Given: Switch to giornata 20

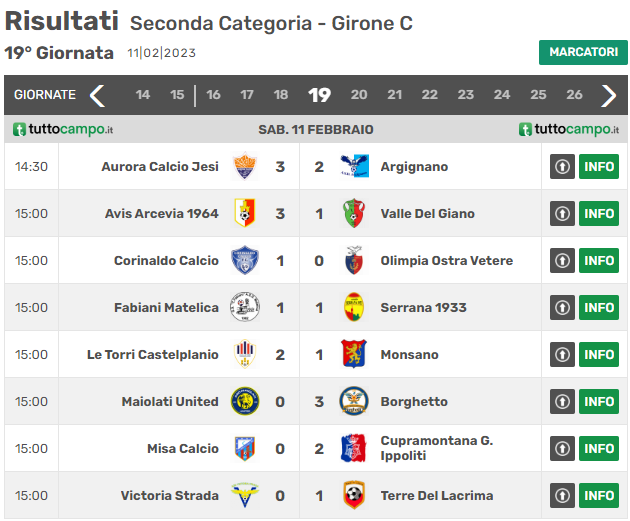Looking at the screenshot, I should click(359, 95).
